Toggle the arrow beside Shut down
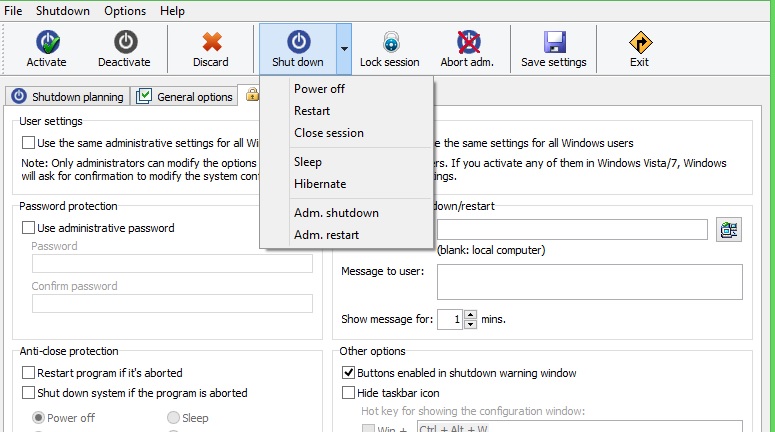The image size is (775, 432). pos(344,49)
